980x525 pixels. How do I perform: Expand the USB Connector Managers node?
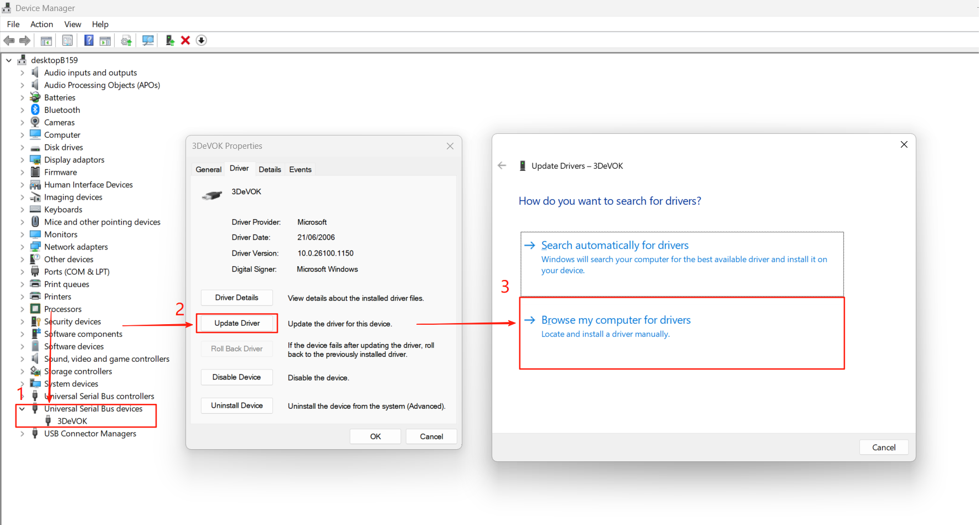click(22, 434)
